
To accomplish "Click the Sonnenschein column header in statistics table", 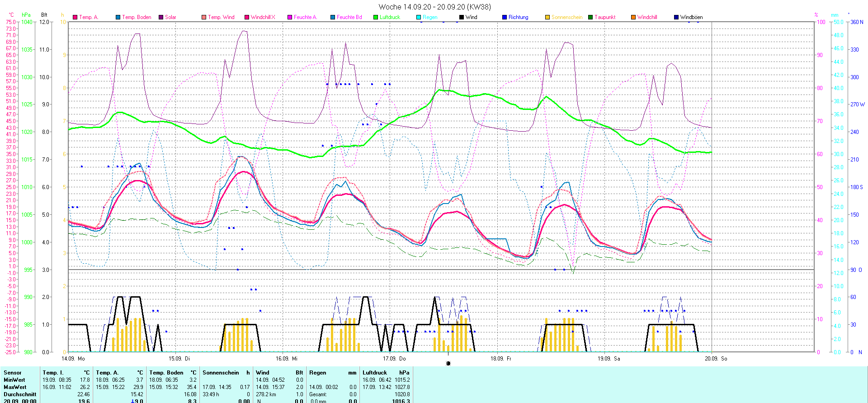I will tap(221, 373).
